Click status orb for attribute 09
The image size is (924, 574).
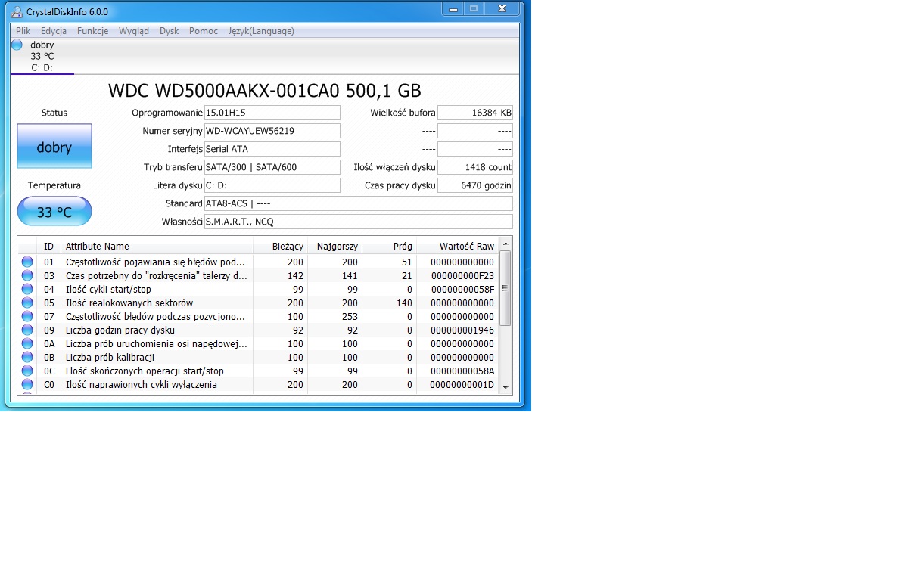27,330
